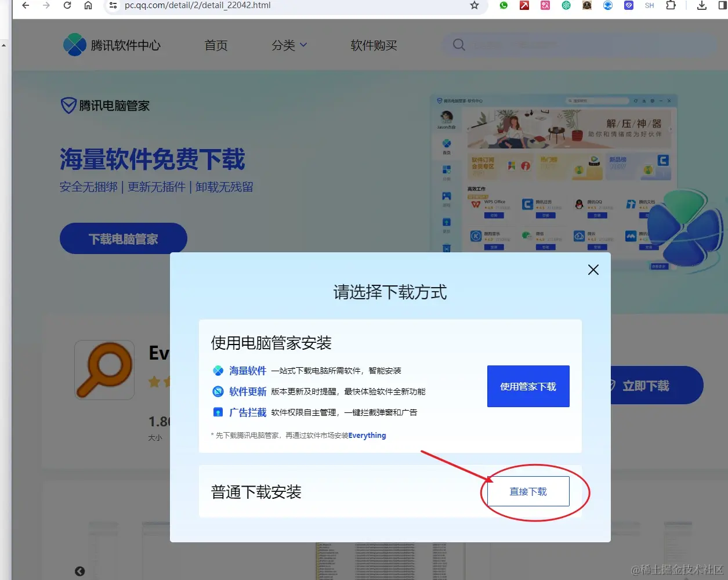Click the 软件更新 label text
Image resolution: width=728 pixels, height=580 pixels.
[248, 391]
